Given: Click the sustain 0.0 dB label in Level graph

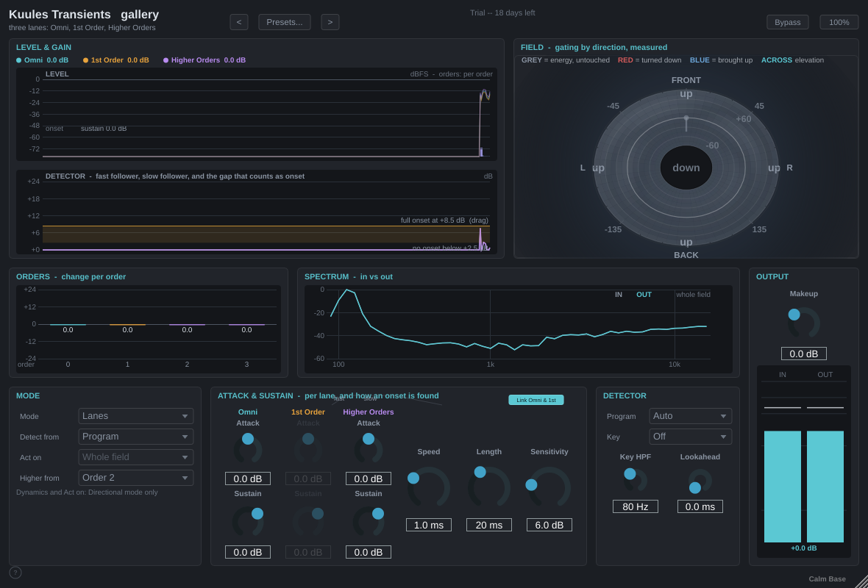Looking at the screenshot, I should pyautogui.click(x=104, y=129).
